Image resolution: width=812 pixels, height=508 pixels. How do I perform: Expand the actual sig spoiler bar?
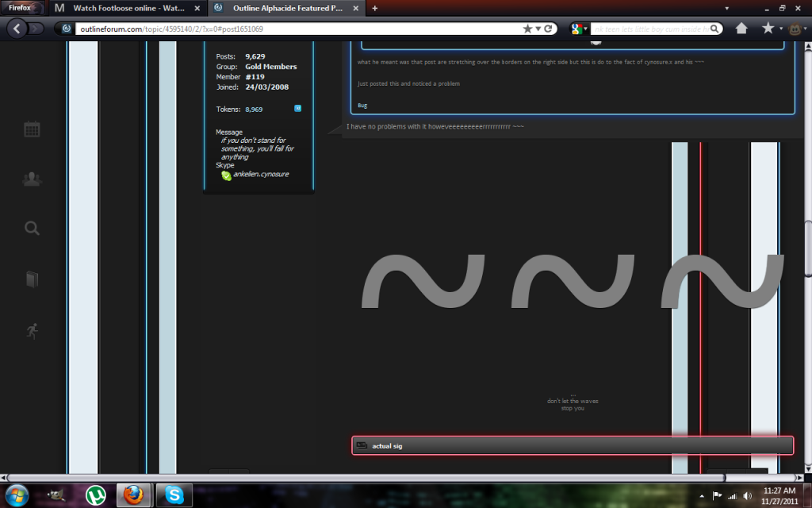pos(573,445)
